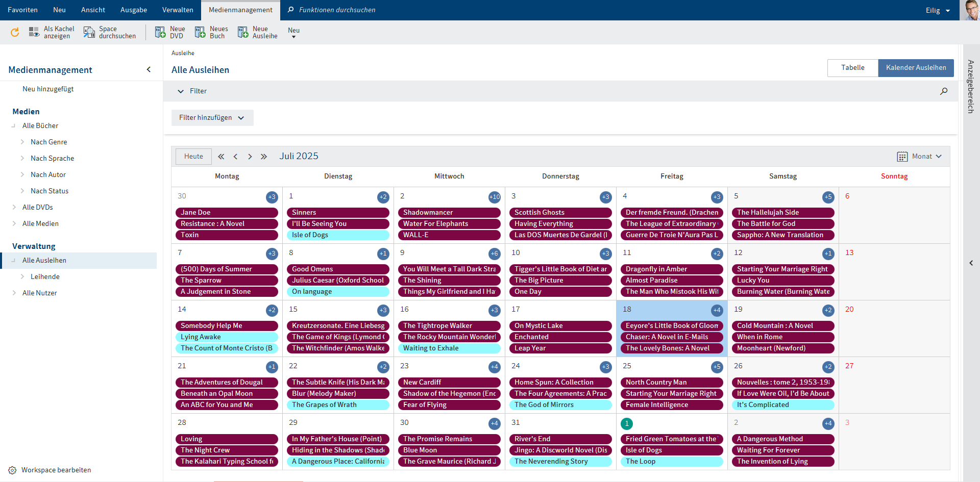
Task: Go to next month with right arrow
Action: [x=250, y=157]
